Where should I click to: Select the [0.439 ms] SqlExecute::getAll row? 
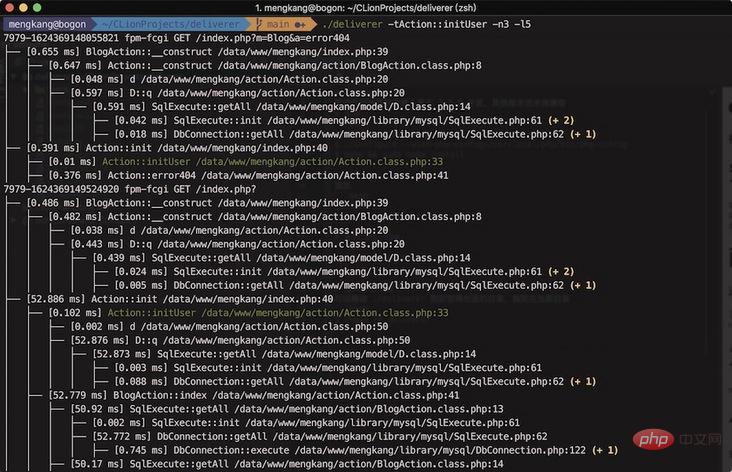click(x=282, y=258)
